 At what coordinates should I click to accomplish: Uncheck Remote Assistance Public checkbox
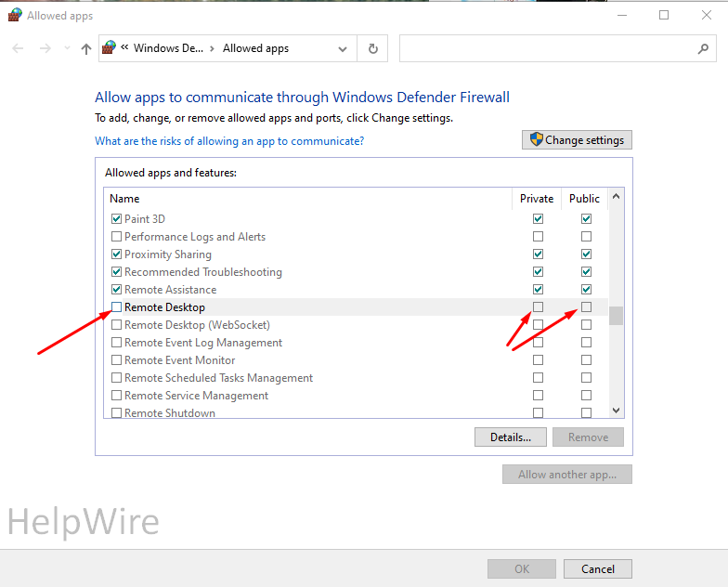coord(587,290)
